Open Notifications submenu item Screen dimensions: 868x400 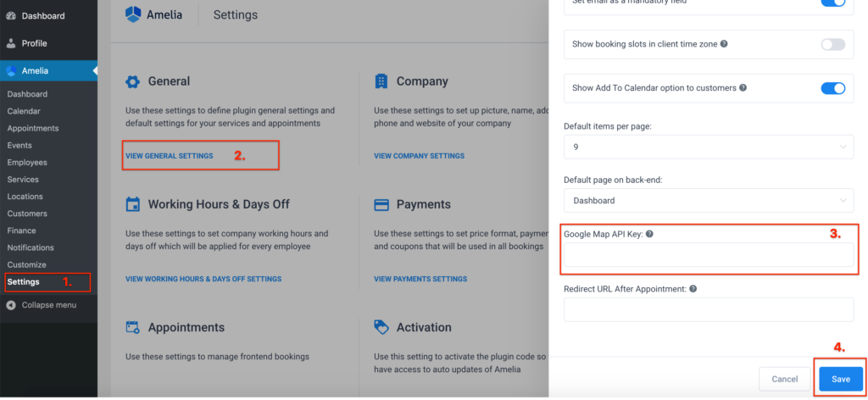click(31, 247)
